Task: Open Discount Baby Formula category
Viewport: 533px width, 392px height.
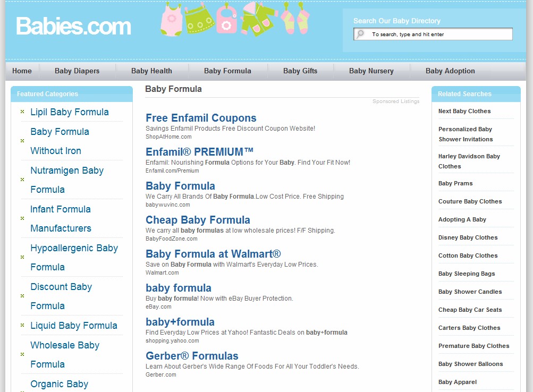Action: 61,296
